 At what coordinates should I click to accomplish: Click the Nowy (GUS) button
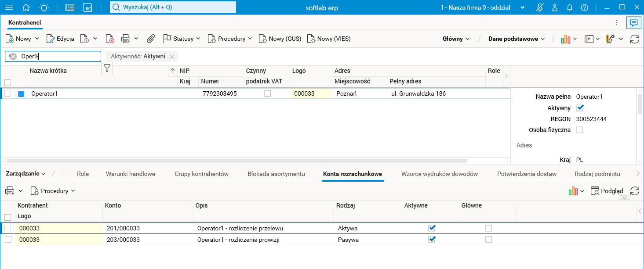point(280,39)
